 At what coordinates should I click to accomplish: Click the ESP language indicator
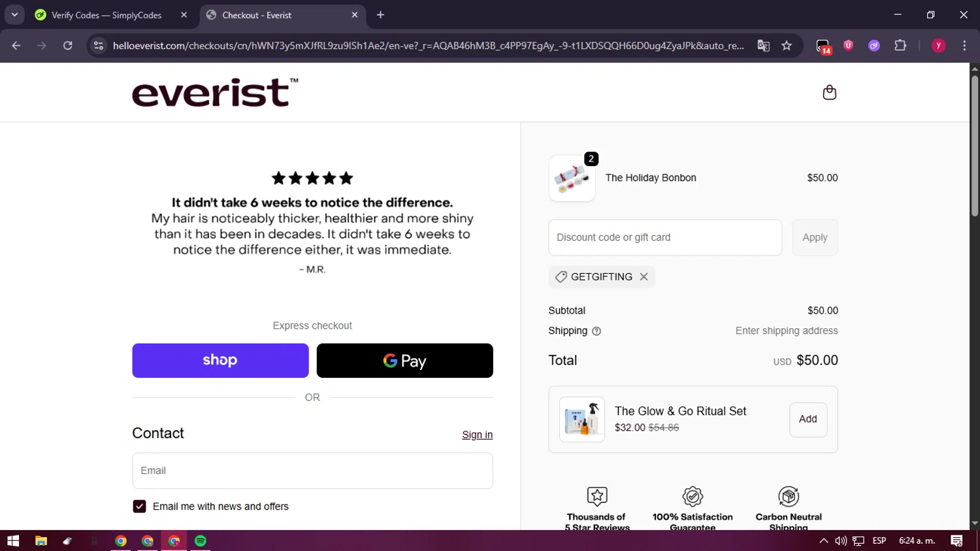point(879,541)
